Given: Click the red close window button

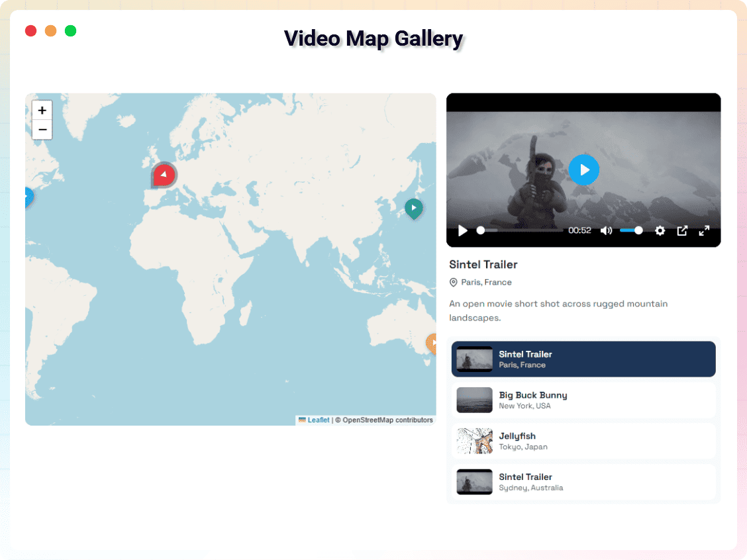Looking at the screenshot, I should pos(31,31).
